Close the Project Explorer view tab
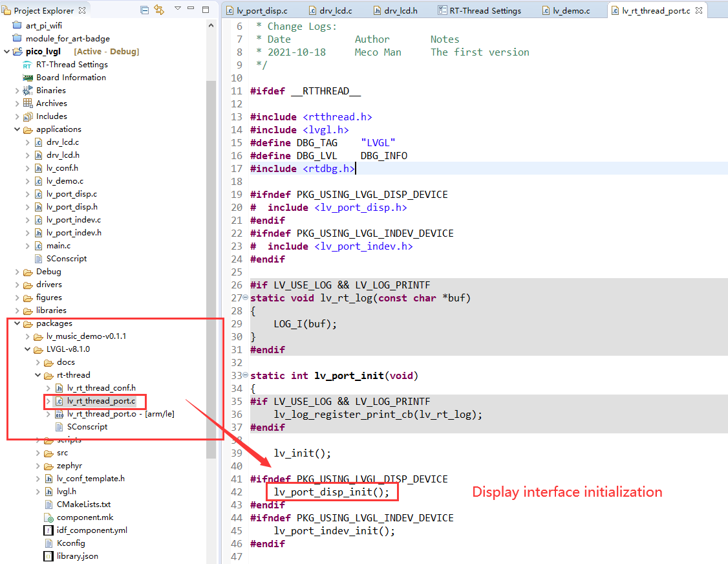The image size is (728, 564). 82,10
